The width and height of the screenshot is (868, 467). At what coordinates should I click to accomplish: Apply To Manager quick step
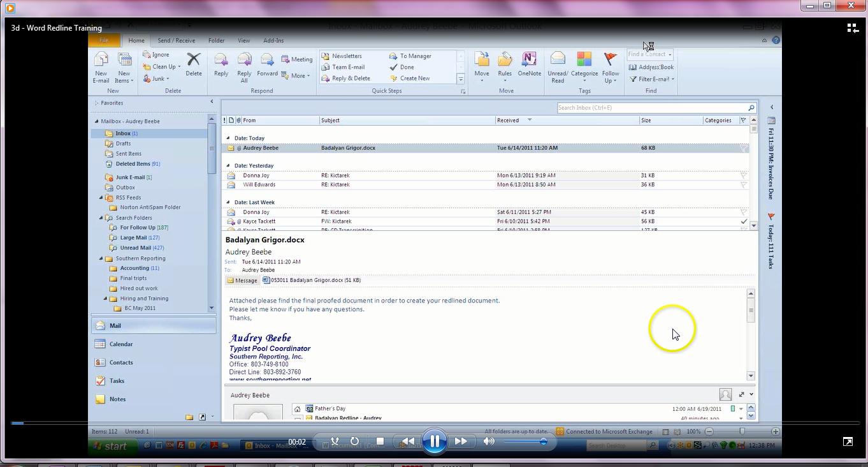click(x=410, y=56)
